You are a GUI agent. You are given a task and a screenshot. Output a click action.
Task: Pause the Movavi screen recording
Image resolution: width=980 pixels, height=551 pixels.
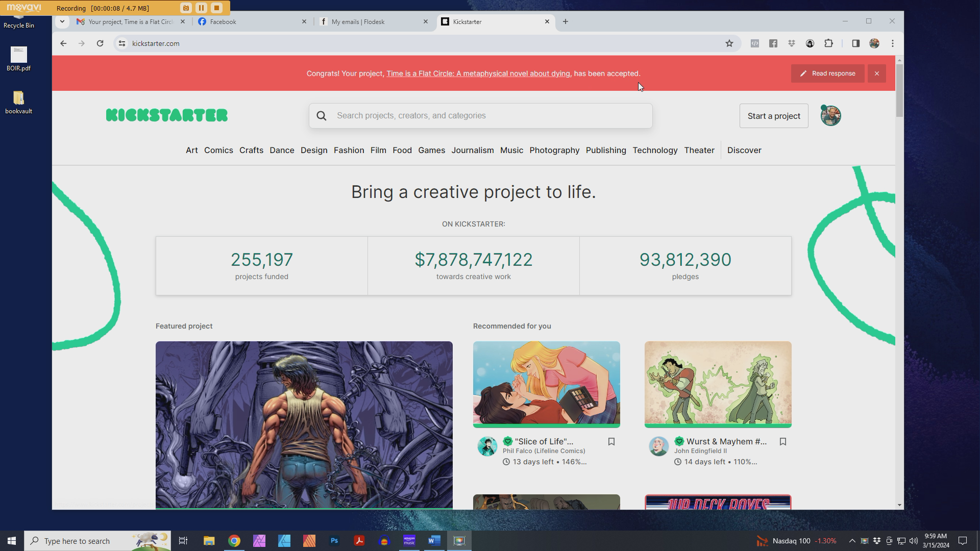[201, 8]
